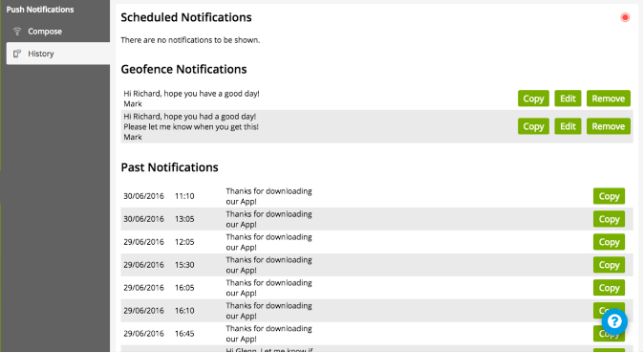
Task: Copy the first geofence notification
Action: (x=533, y=99)
